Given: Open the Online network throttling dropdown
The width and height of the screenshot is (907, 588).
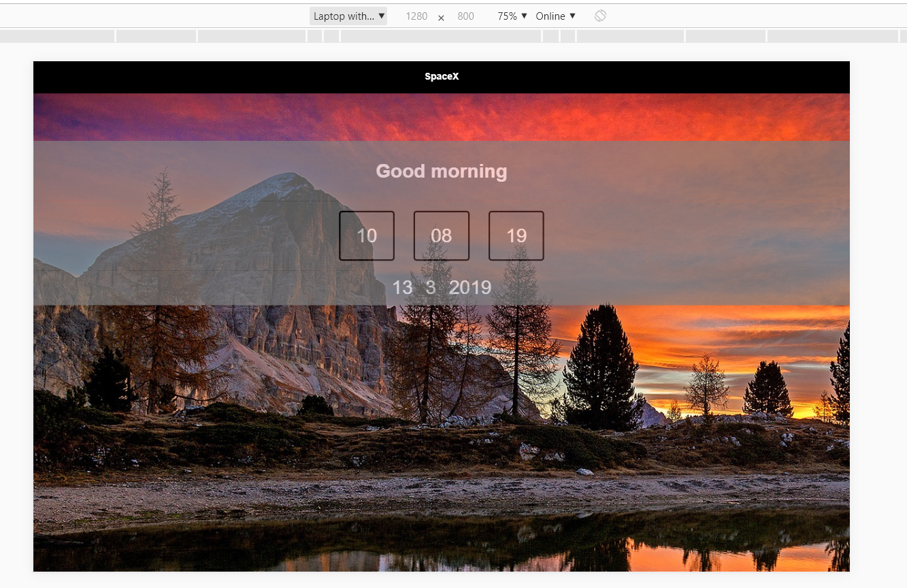Looking at the screenshot, I should pos(555,16).
